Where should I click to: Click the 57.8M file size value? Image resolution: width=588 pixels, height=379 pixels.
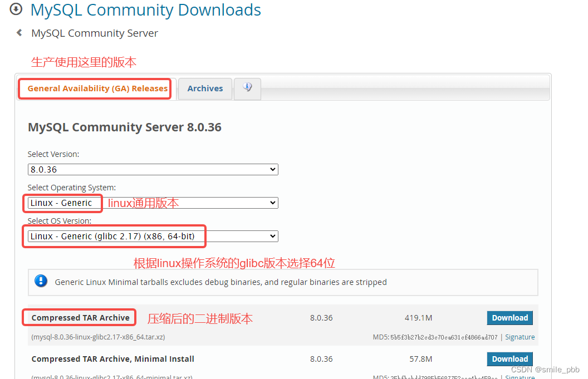point(421,359)
